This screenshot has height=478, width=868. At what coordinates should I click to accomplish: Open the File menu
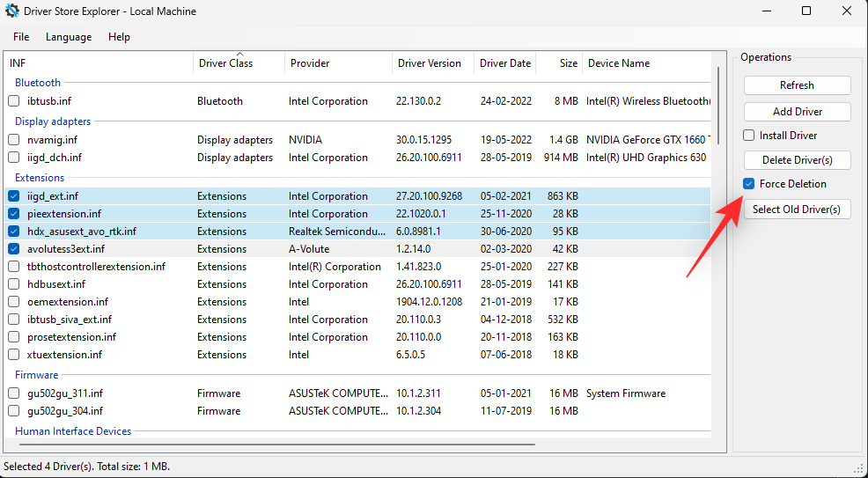click(x=21, y=37)
